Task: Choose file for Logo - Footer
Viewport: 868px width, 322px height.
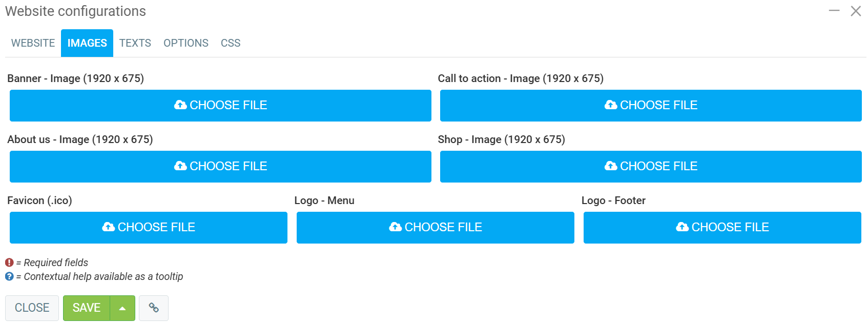Action: 722,227
